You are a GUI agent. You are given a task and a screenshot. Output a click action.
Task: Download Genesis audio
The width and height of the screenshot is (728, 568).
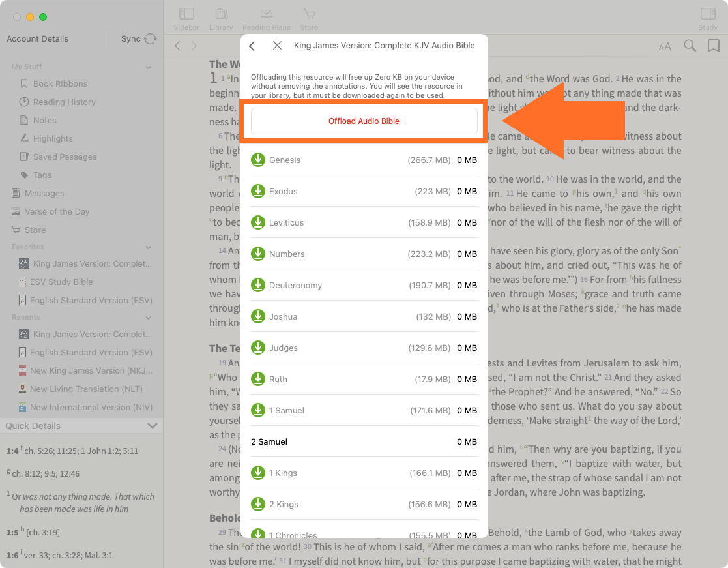coord(258,160)
